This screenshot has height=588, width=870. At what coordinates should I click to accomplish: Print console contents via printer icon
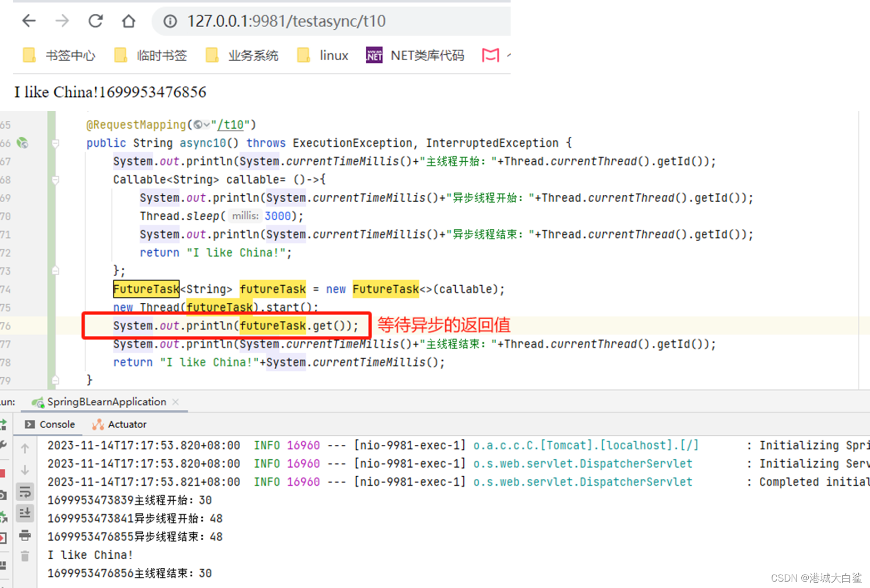click(25, 536)
